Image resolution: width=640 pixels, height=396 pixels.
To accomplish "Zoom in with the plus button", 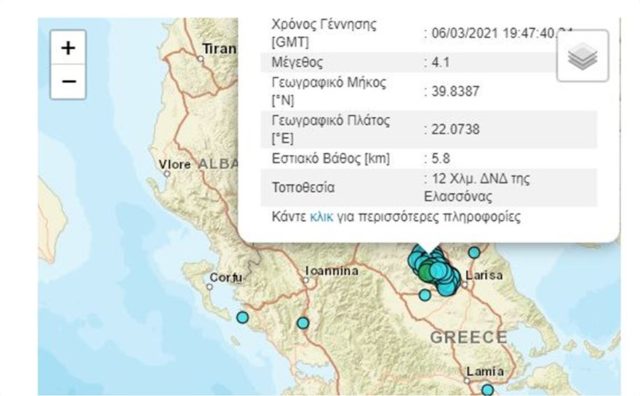I will click(68, 48).
